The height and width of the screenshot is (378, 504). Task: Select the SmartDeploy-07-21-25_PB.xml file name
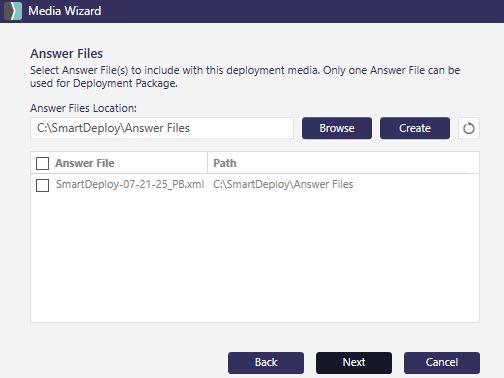(130, 184)
